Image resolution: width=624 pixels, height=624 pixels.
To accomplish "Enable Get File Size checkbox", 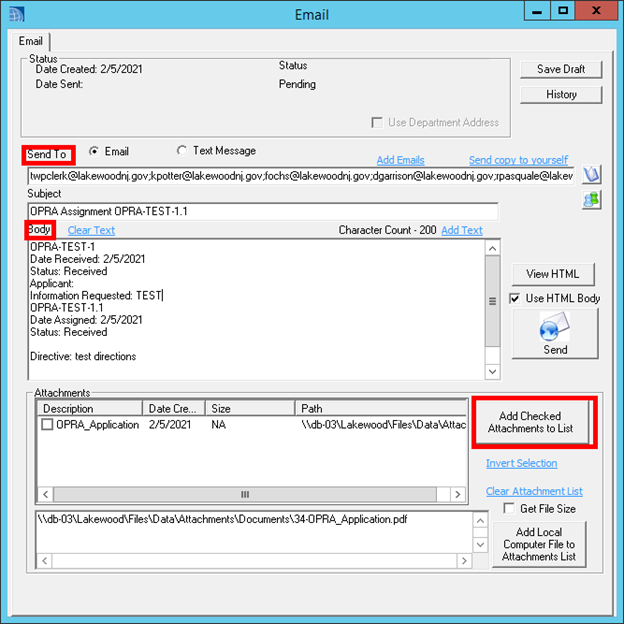I will [509, 509].
